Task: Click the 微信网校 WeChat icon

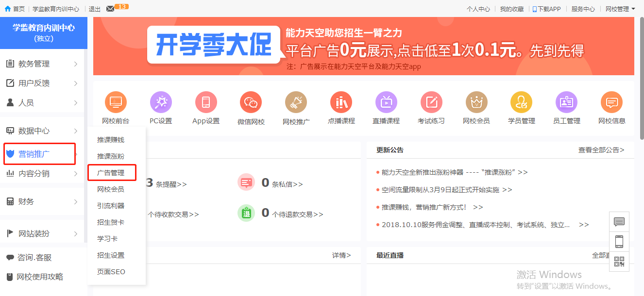Action: 251,102
